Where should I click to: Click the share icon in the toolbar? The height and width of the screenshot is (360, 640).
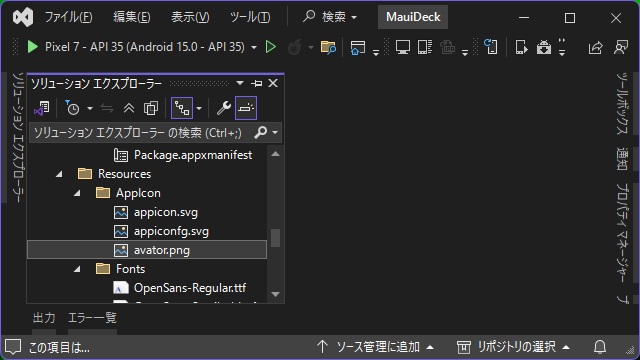click(596, 47)
